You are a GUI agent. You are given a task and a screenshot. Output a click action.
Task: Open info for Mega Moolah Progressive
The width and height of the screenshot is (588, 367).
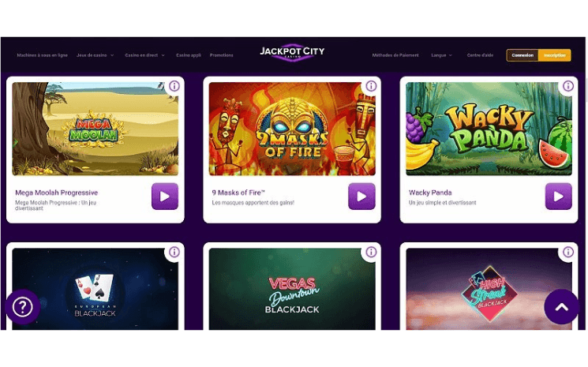[174, 86]
